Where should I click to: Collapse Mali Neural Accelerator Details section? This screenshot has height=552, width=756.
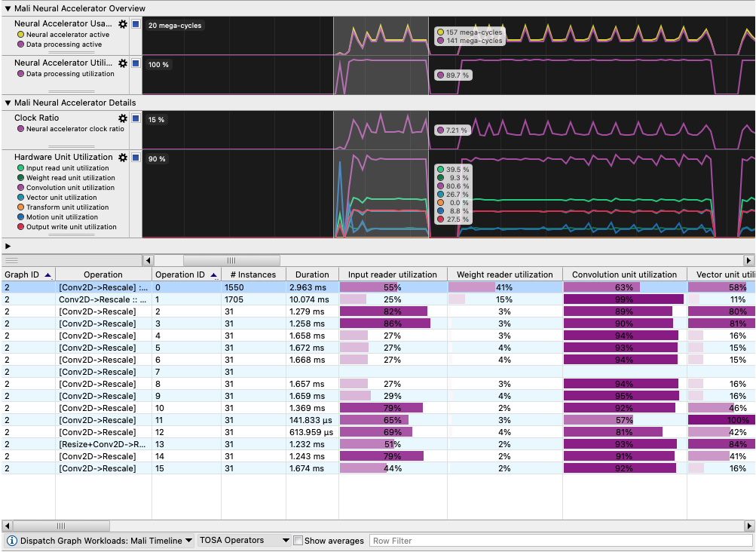(x=8, y=103)
